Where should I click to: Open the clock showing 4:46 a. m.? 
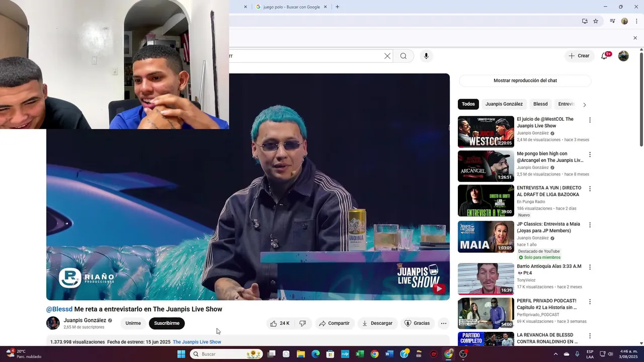pos(628,354)
